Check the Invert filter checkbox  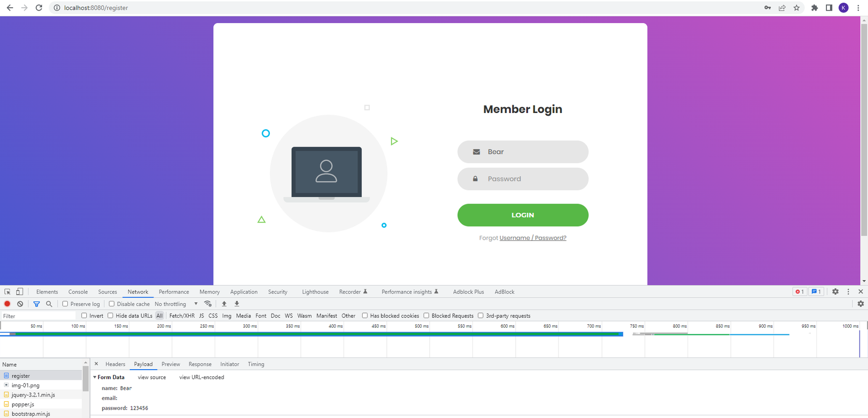click(84, 315)
